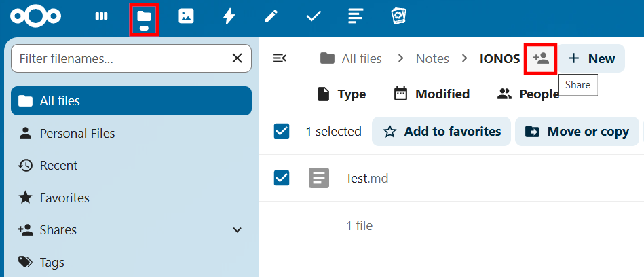Open the Files app icon
Image resolution: width=644 pixels, height=277 pixels.
[144, 16]
